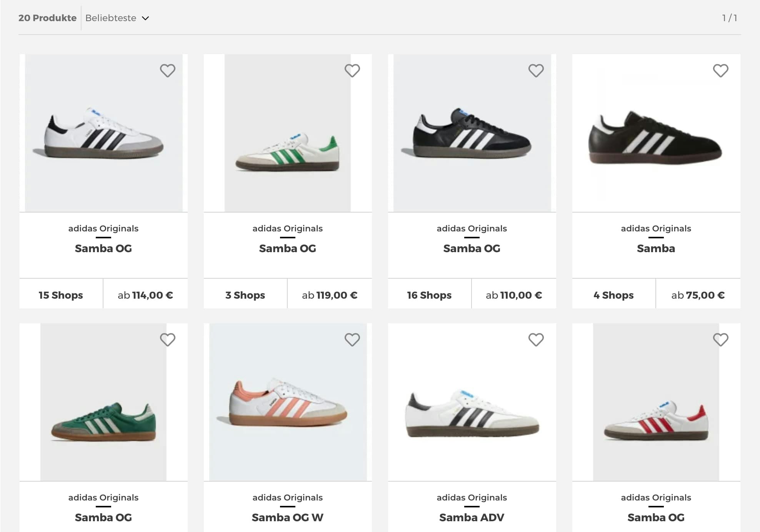
Task: Favorite the red-striped Samba OG
Action: [720, 340]
